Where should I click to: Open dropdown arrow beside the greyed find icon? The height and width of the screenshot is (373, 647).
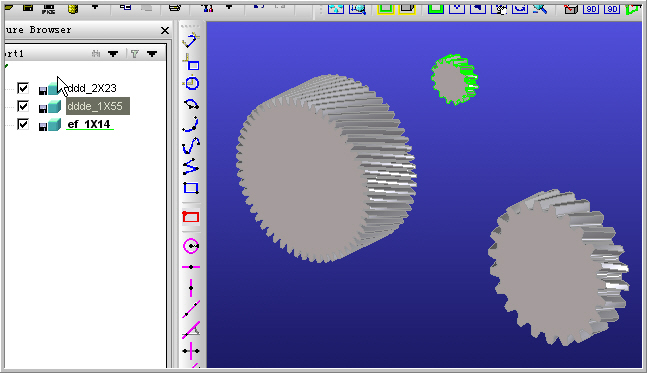tap(113, 54)
